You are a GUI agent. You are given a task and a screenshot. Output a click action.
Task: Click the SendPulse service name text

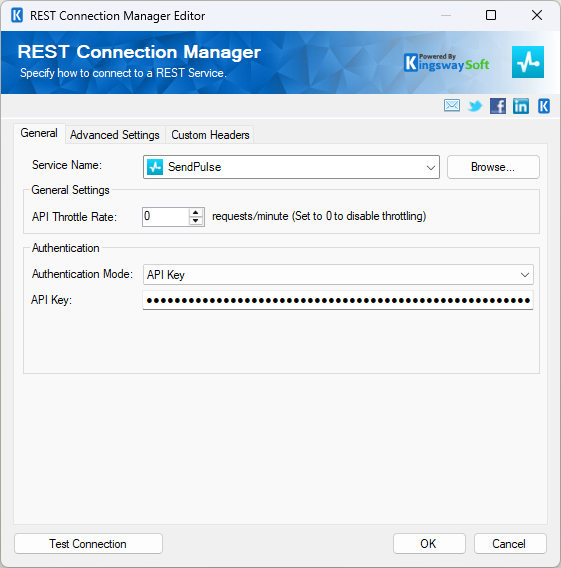point(194,167)
